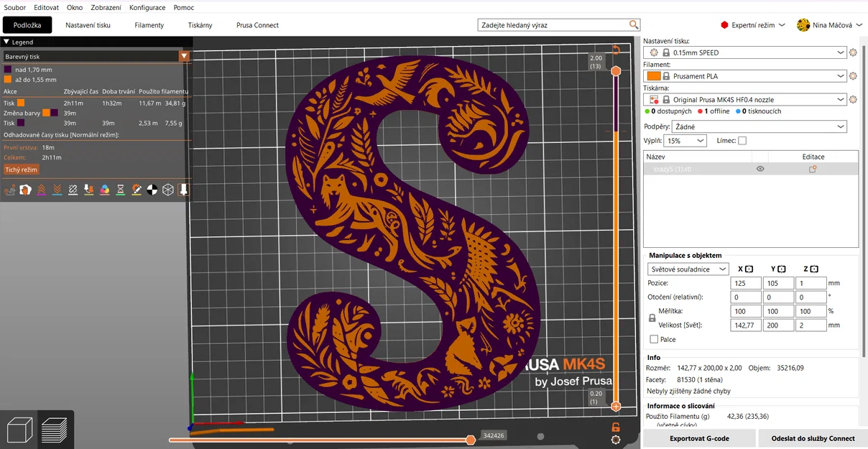Click the edit icon for crazyS (1).stl
Screen dimensions: 868x449
(x=813, y=169)
